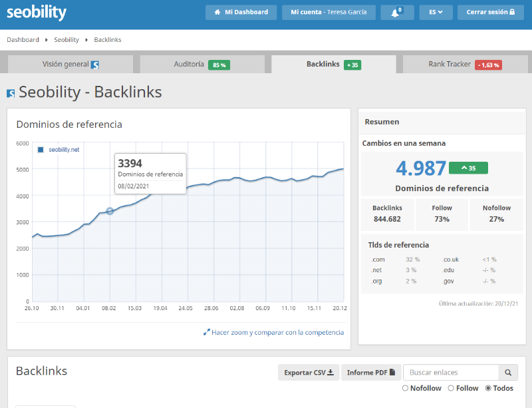Image resolution: width=532 pixels, height=408 pixels.
Task: Click the search magnifier button for backlinks
Action: [x=508, y=372]
